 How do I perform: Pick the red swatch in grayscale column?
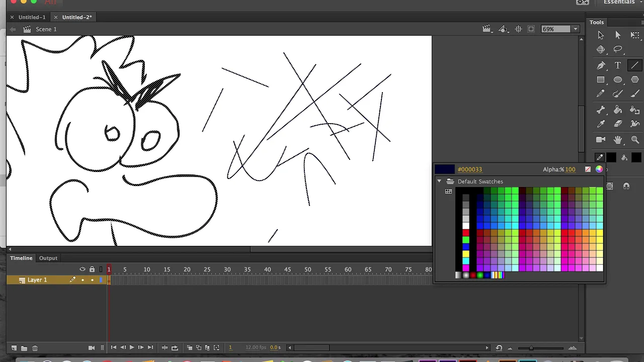[465, 233]
